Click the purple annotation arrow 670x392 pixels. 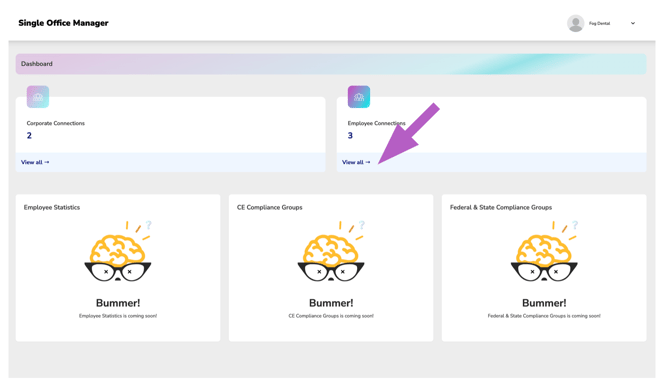pyautogui.click(x=408, y=133)
